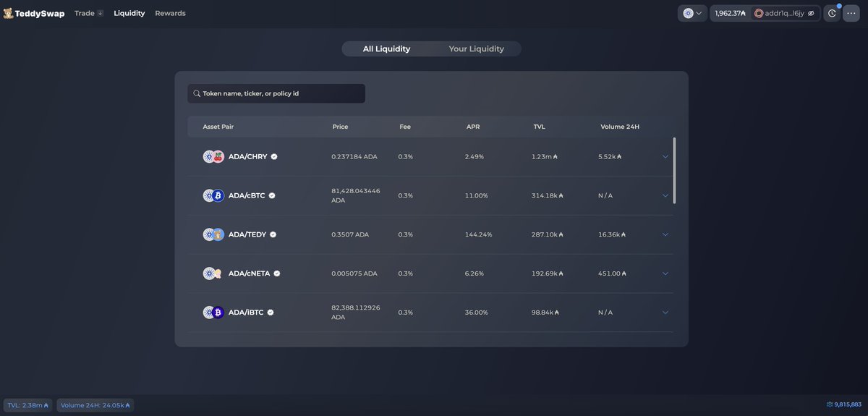This screenshot has width=868, height=416.
Task: Click price 0.005075 ADA
Action: click(354, 273)
